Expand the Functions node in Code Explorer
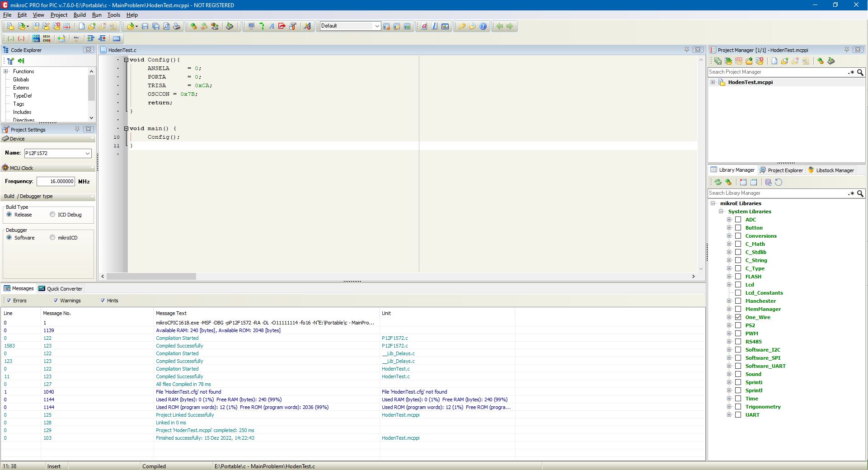 pyautogui.click(x=6, y=71)
